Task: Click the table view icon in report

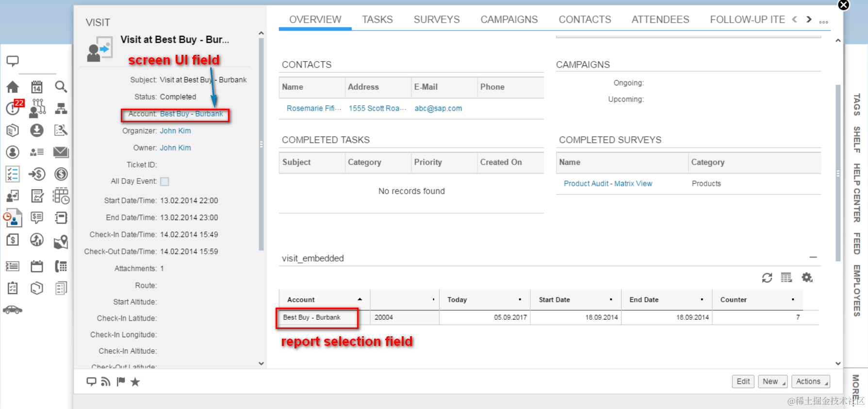Action: point(786,278)
